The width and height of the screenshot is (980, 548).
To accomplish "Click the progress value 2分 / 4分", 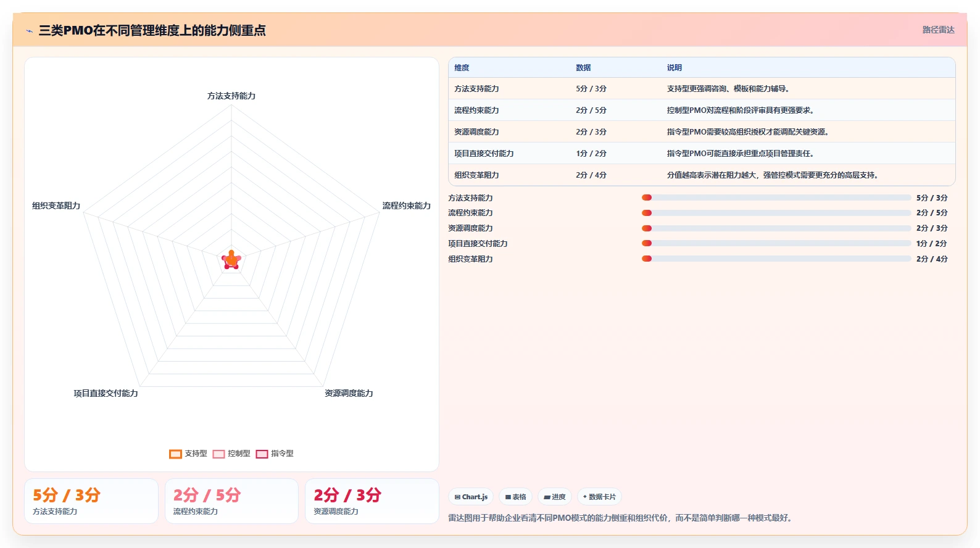I will 931,259.
